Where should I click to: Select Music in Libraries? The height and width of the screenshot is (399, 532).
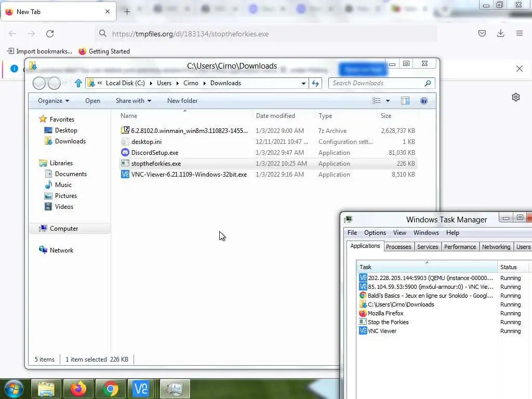coord(58,185)
